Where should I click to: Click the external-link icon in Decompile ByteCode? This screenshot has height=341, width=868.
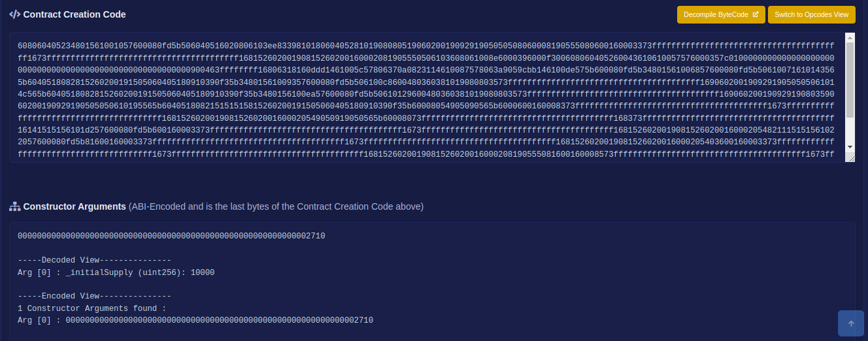coord(756,14)
